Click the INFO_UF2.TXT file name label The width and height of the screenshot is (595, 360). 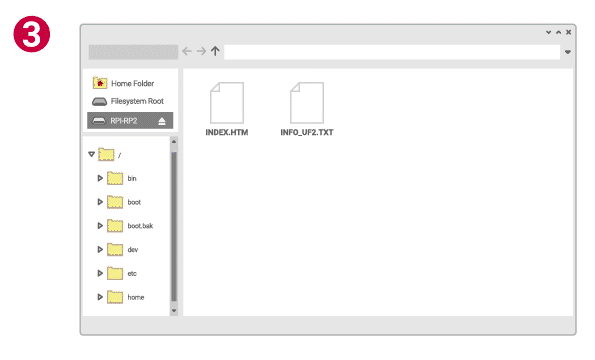[x=307, y=132]
